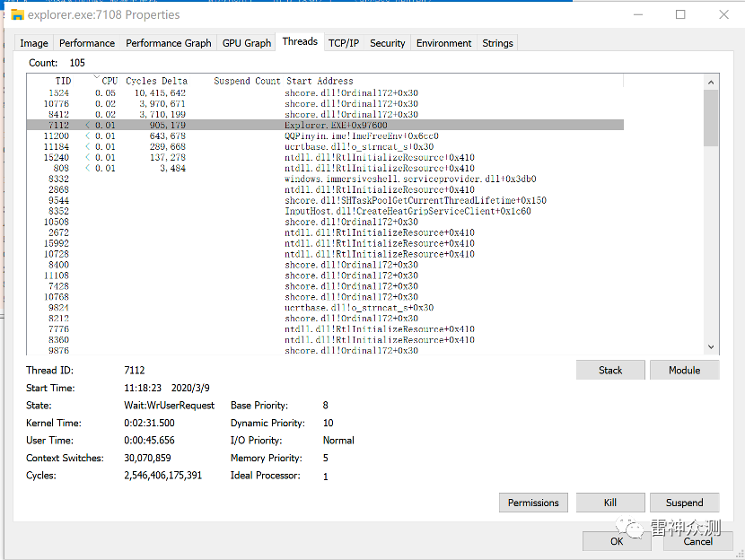Select thread 8352 InputHost.dll row
Screen dimensions: 745x560
tap(325, 211)
